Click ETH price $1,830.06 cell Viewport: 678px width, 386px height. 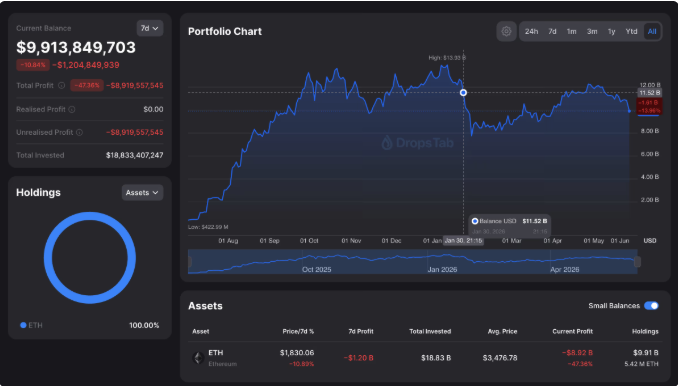297,353
